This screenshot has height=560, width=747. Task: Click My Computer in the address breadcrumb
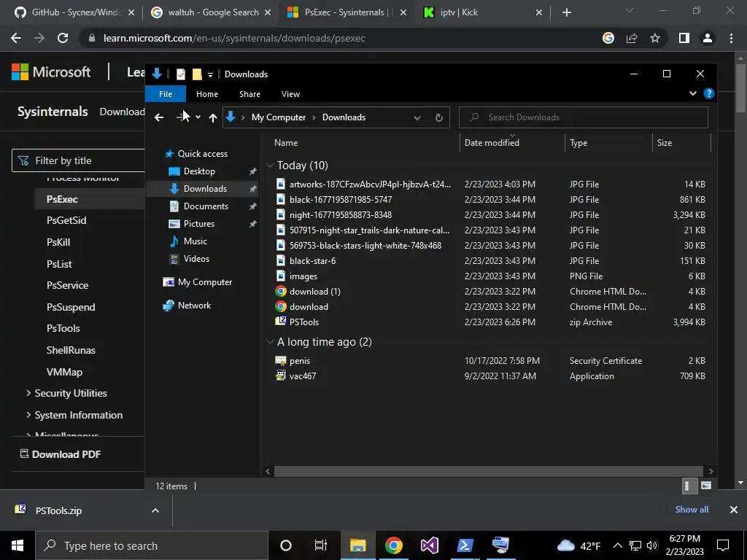(x=278, y=117)
